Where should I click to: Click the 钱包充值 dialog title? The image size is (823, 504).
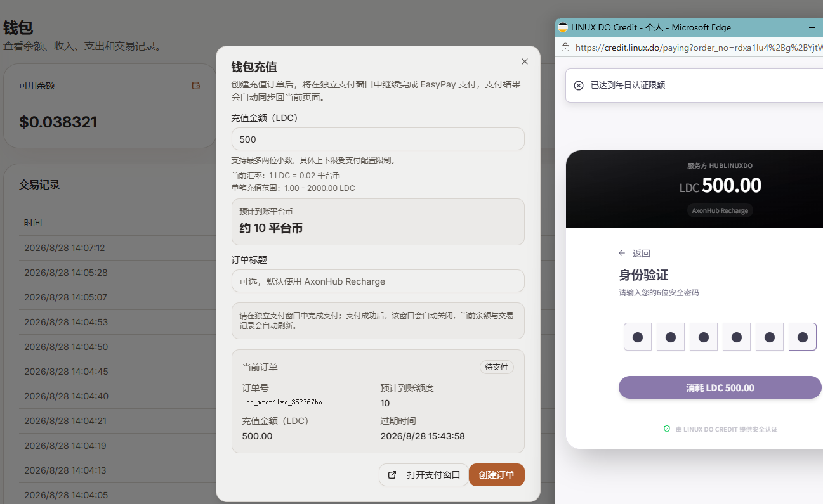click(254, 67)
